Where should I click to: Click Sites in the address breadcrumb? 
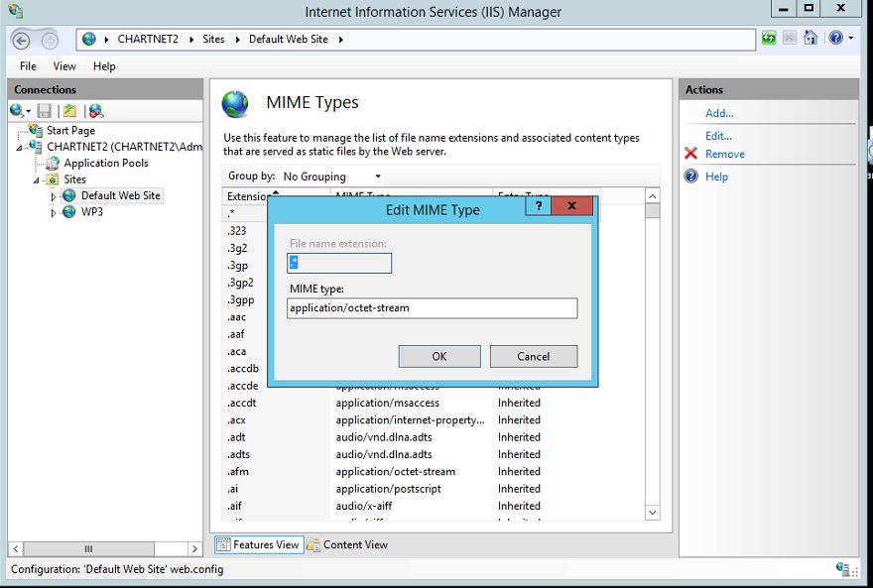tap(213, 39)
